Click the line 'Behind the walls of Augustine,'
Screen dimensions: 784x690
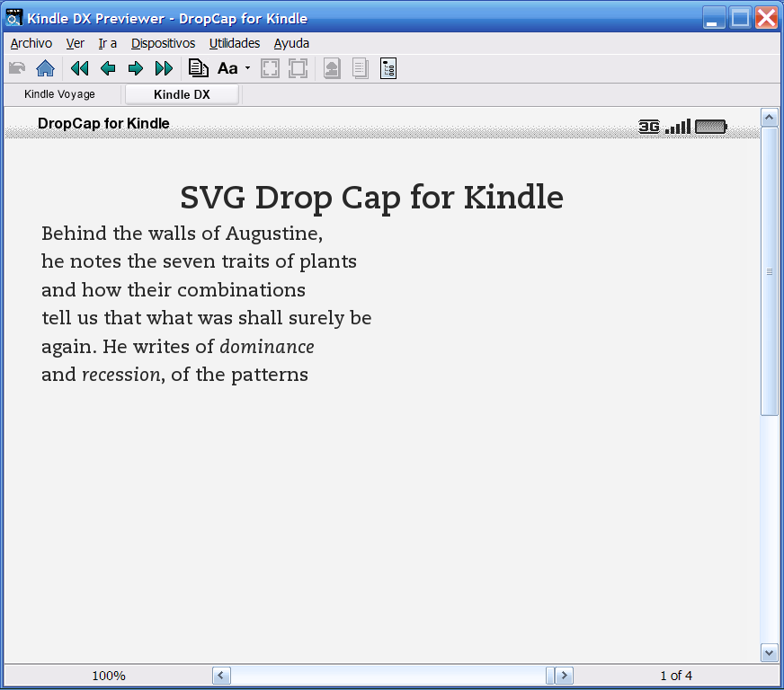point(182,234)
